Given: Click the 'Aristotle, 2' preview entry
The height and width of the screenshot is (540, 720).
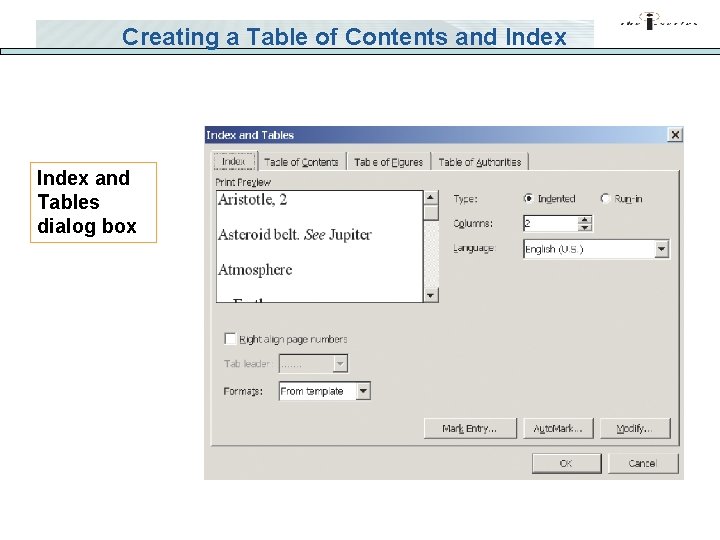Looking at the screenshot, I should tap(253, 199).
